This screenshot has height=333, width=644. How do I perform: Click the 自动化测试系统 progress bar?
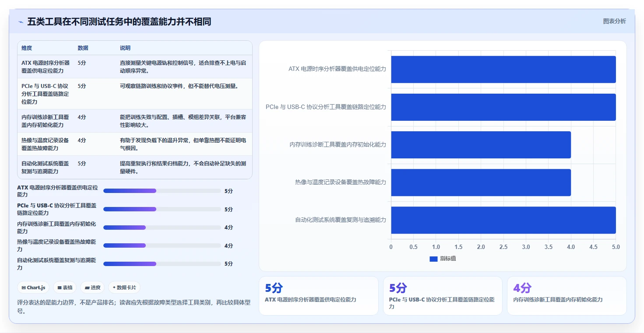[162, 264]
